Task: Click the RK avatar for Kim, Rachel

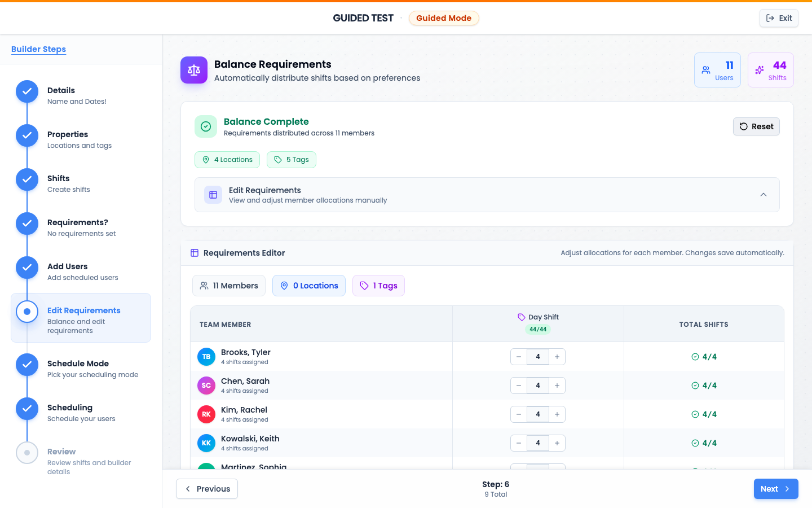Action: coord(206,414)
